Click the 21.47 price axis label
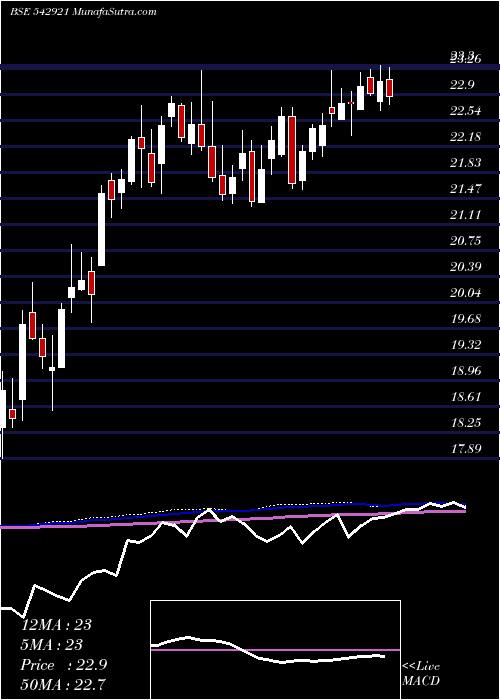This screenshot has width=500, height=700. pyautogui.click(x=466, y=189)
